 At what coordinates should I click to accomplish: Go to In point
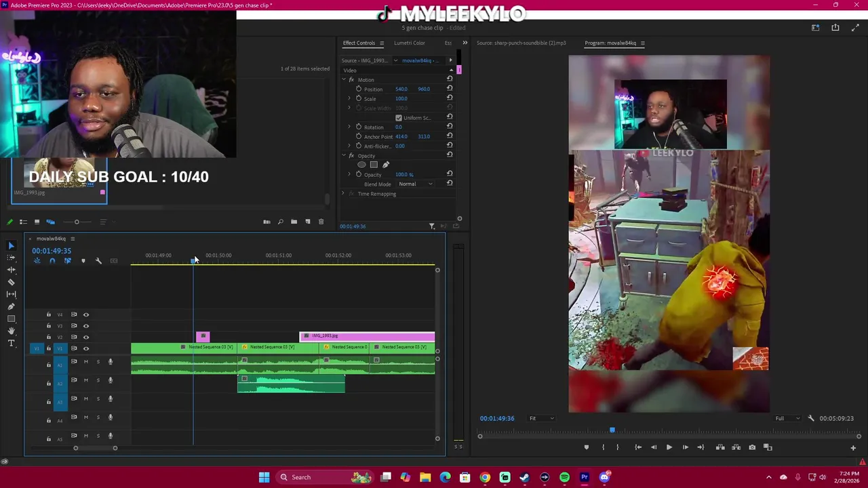[x=638, y=447]
